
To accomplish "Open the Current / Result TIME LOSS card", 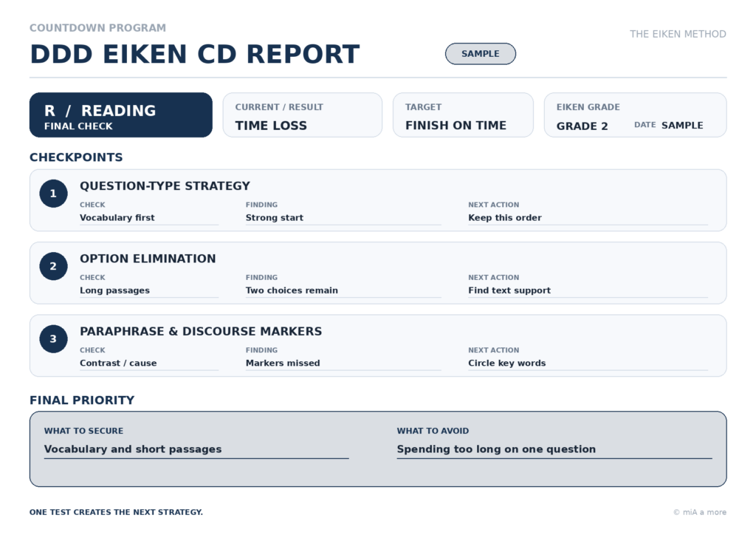I will (x=302, y=115).
